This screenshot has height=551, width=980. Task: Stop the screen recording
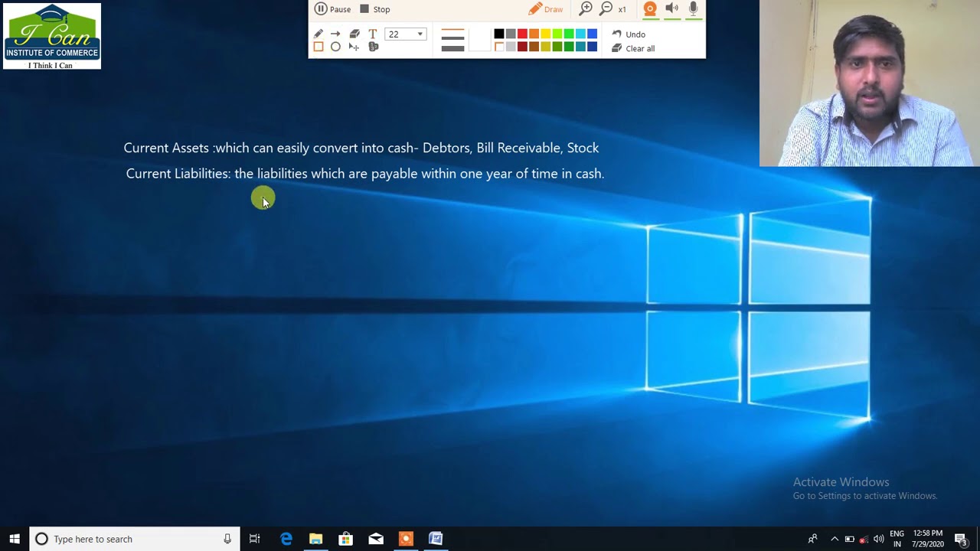coord(375,9)
